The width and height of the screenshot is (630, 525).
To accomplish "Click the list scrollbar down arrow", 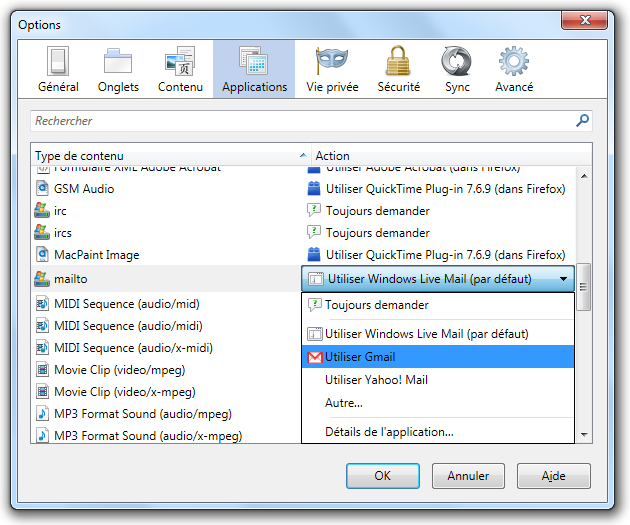I will 584,434.
